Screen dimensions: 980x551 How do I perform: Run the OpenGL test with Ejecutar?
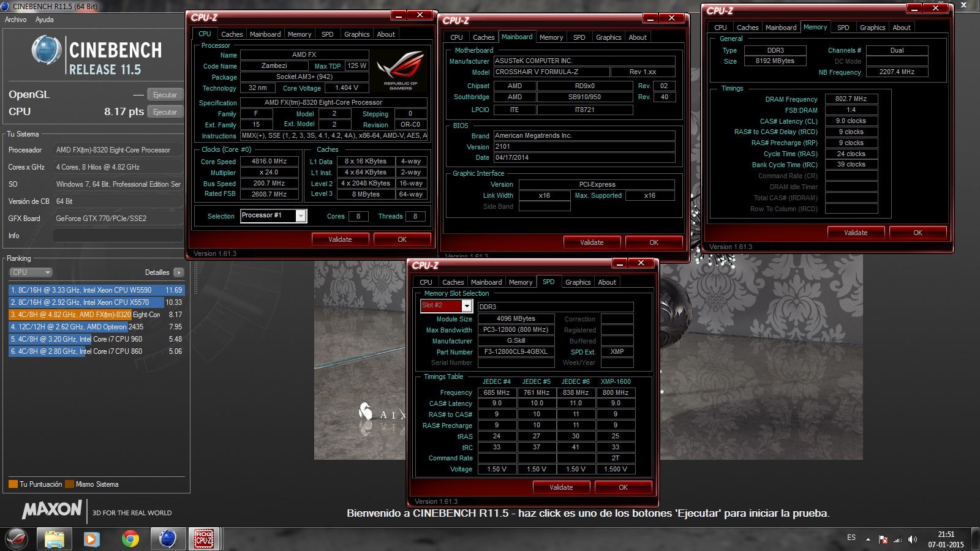tap(165, 95)
